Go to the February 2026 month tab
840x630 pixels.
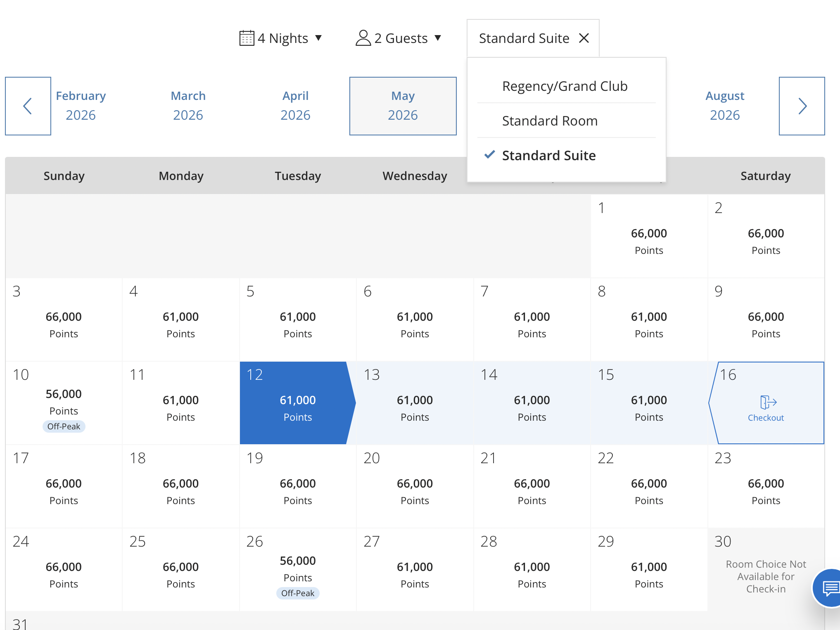point(81,106)
